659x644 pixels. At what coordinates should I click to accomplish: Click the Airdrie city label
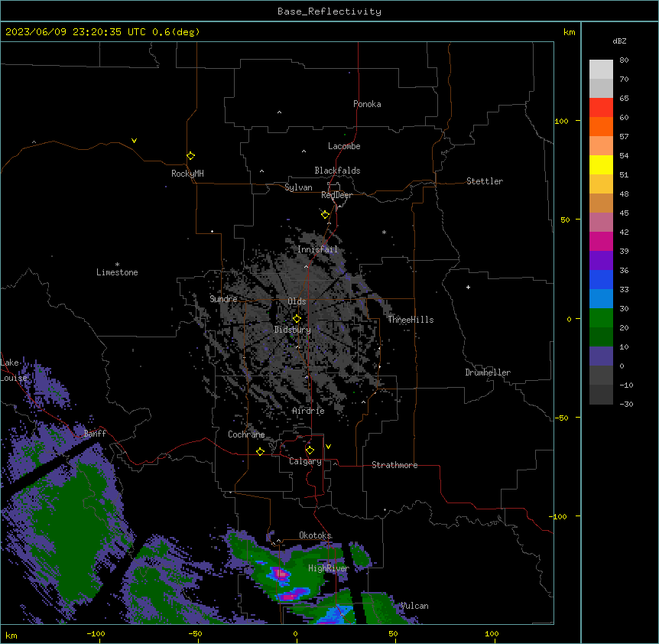pyautogui.click(x=308, y=411)
